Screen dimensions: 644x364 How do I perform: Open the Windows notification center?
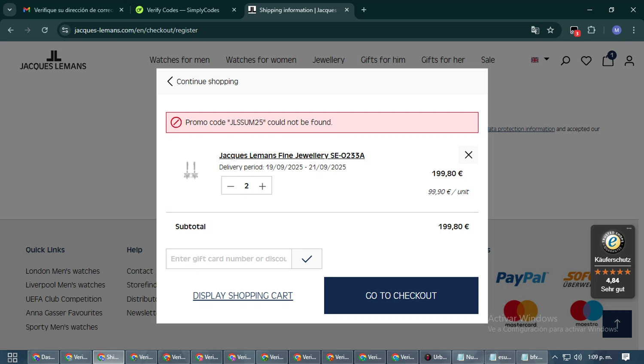coord(626,357)
